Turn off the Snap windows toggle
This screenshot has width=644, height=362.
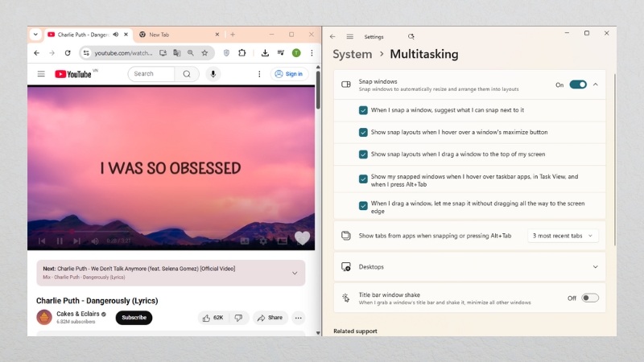(x=578, y=84)
